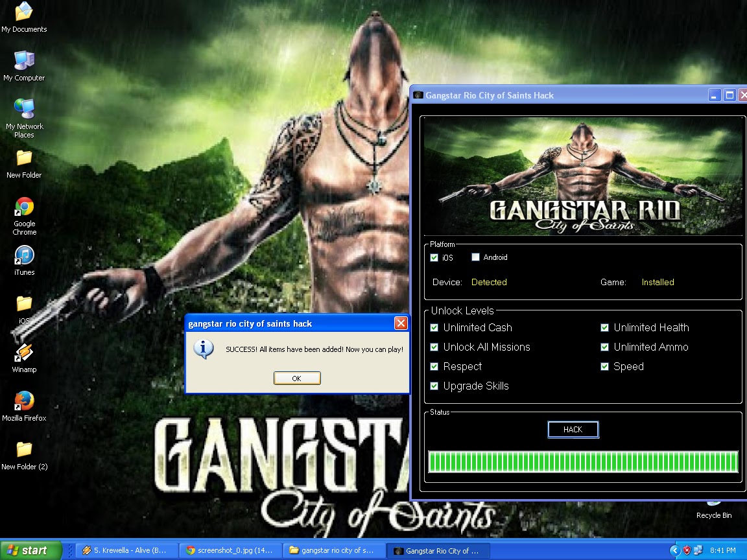747x560 pixels.
Task: Toggle the Unlock All Missions checkbox
Action: (x=434, y=347)
